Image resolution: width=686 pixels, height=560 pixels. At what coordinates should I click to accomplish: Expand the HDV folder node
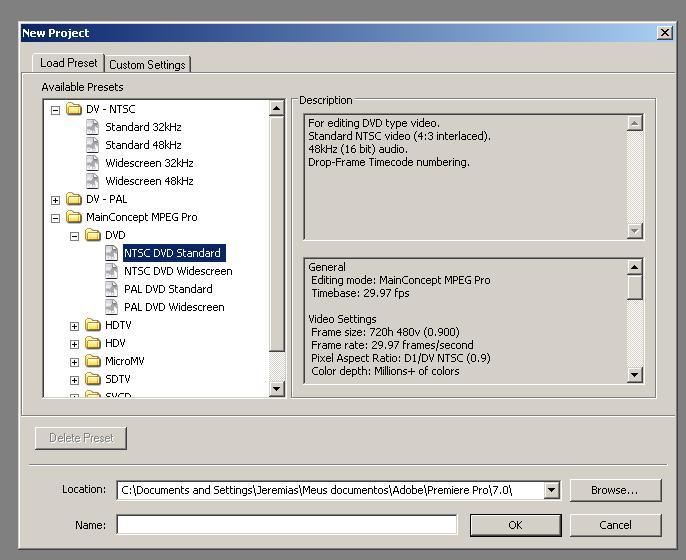point(74,344)
